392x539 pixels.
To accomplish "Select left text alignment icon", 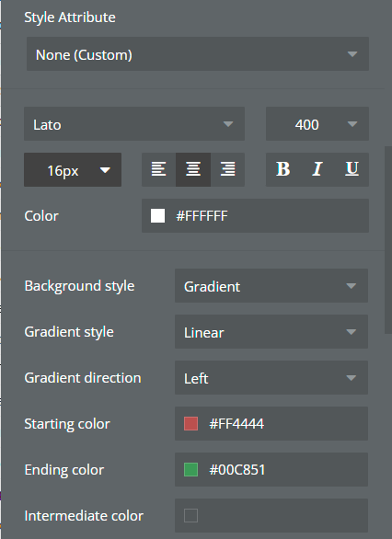I will point(158,169).
